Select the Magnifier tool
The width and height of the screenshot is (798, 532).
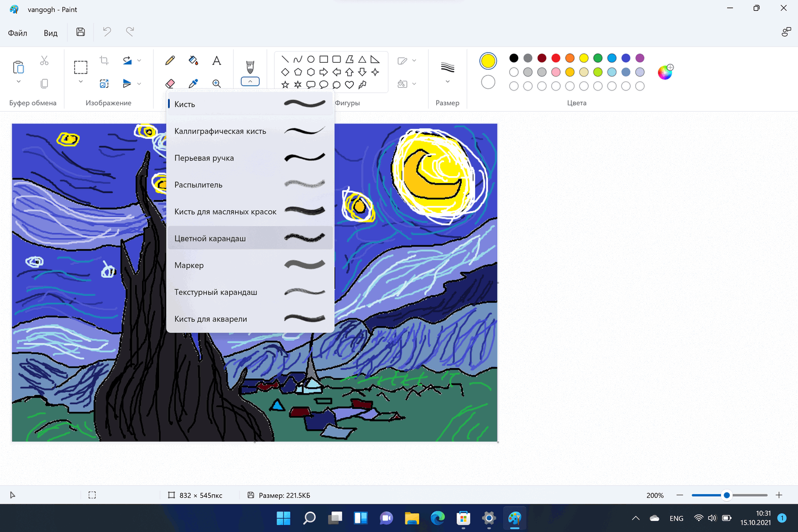coord(217,84)
